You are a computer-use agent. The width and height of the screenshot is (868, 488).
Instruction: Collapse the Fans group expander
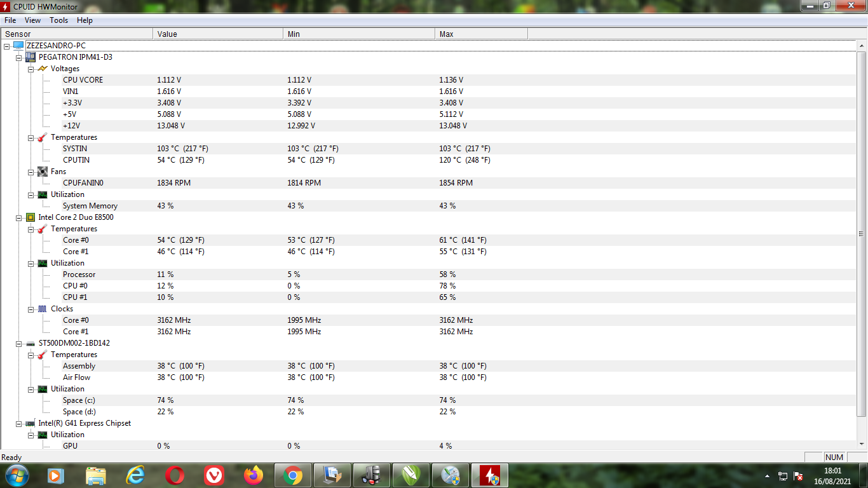31,172
